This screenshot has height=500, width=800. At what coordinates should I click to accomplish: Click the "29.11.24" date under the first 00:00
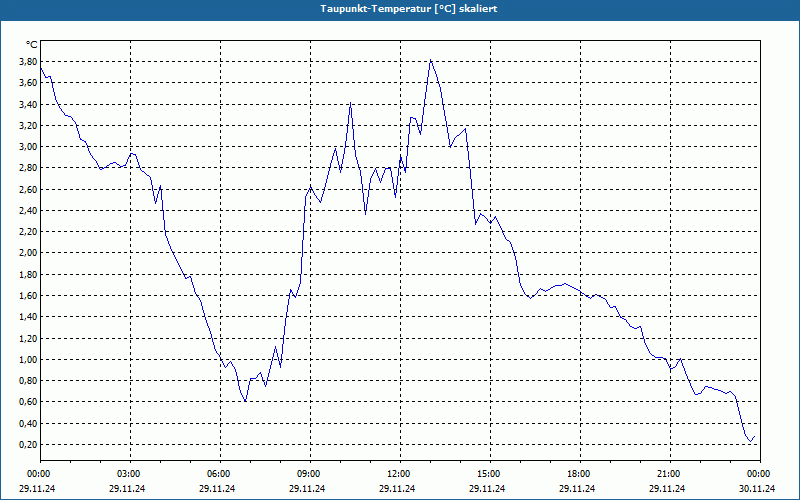37,488
